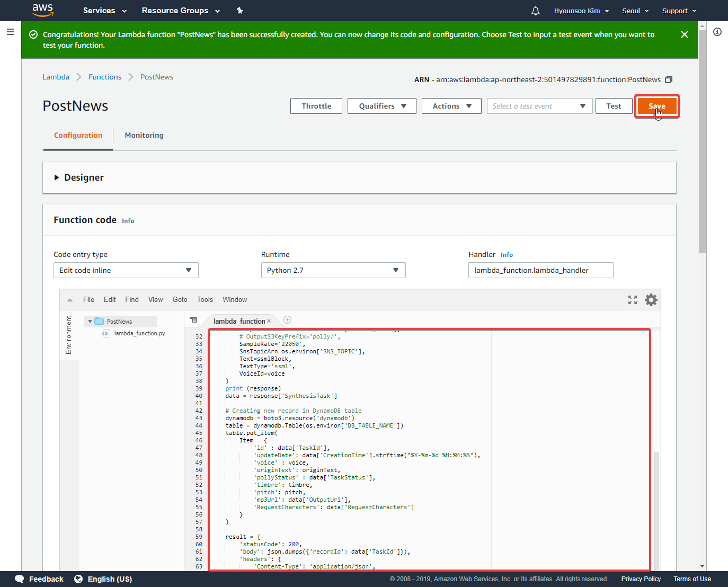Click the PostNews folder icon
728x587 pixels.
[x=99, y=321]
